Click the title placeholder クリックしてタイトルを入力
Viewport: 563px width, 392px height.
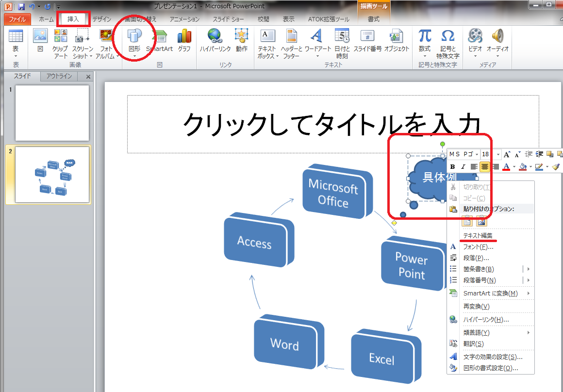333,124
